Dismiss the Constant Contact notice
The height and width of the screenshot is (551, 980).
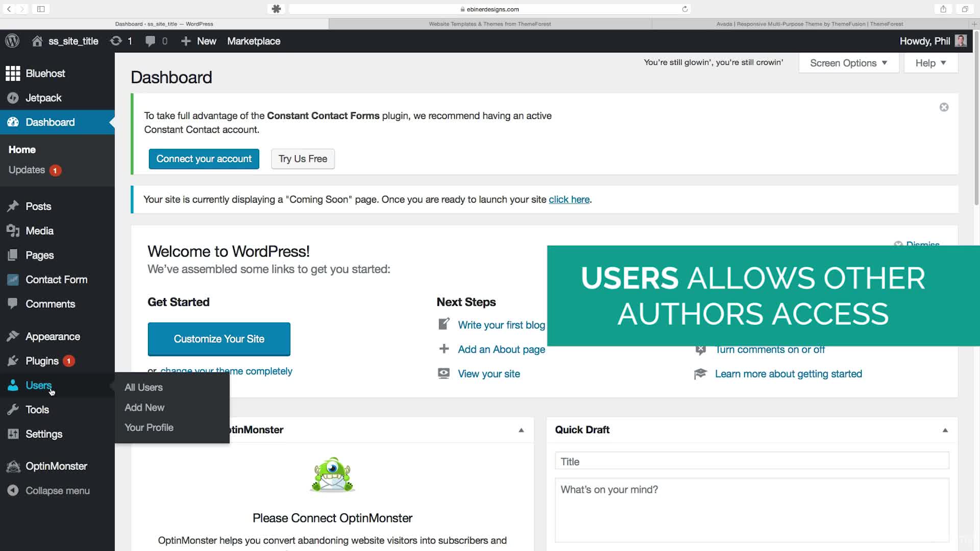(x=944, y=107)
